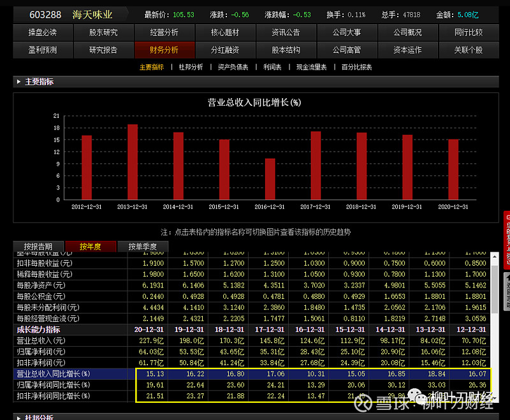510x420 pixels.
Task: Open the 资讯公告 tab
Action: click(x=286, y=33)
